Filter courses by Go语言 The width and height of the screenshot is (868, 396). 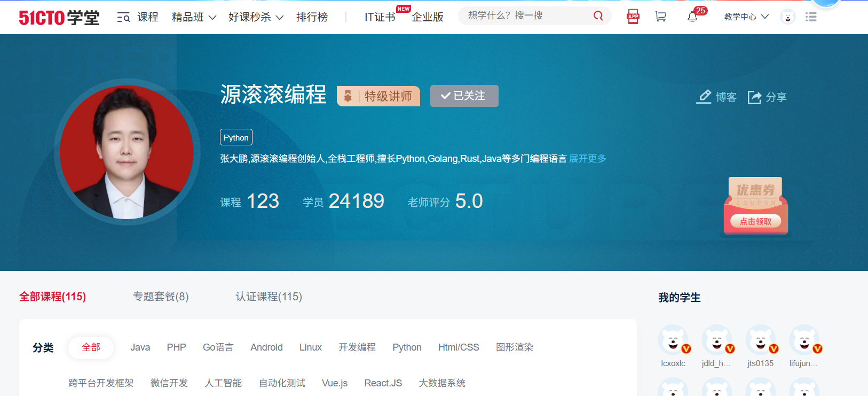point(218,347)
